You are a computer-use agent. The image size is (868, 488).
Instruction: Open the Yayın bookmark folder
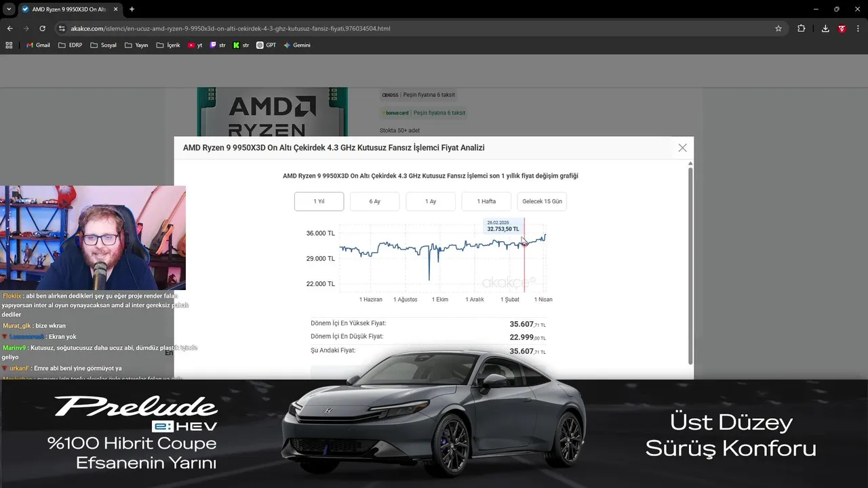(136, 45)
